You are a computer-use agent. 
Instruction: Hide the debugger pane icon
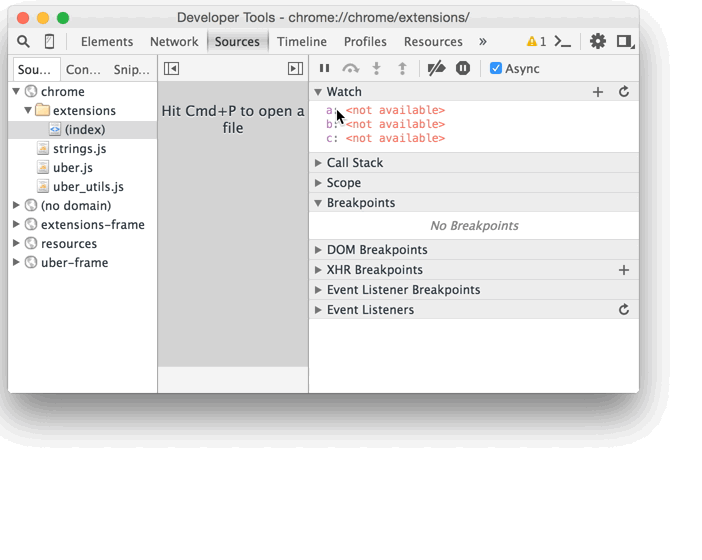tap(295, 68)
